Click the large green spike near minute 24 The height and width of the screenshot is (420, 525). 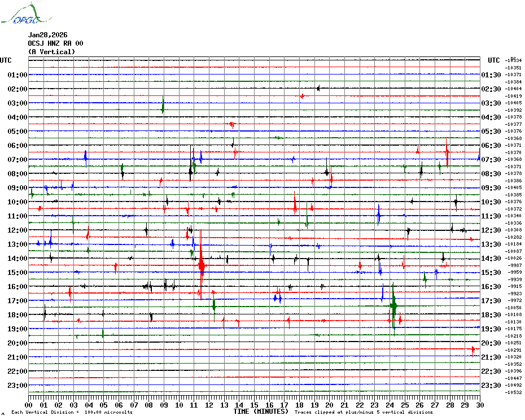[393, 307]
